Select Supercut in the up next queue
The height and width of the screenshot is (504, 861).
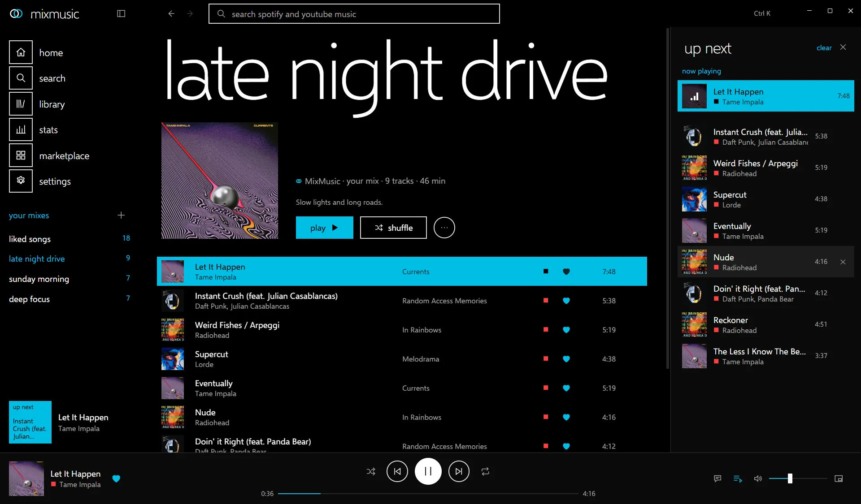point(765,199)
